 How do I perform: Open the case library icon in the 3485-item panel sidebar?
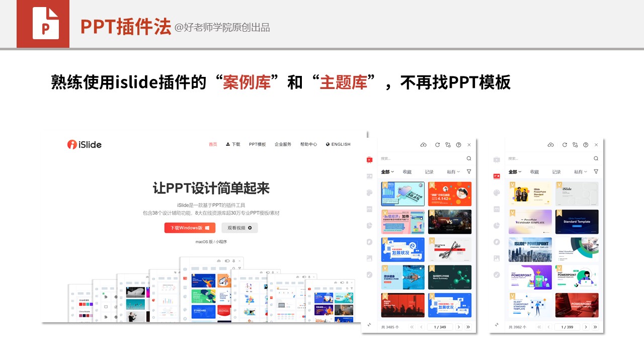369,160
